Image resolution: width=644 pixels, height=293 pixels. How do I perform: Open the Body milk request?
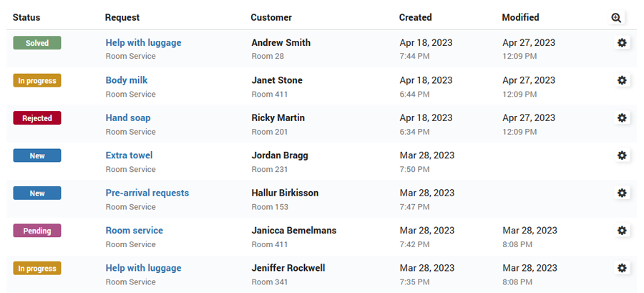click(x=127, y=80)
